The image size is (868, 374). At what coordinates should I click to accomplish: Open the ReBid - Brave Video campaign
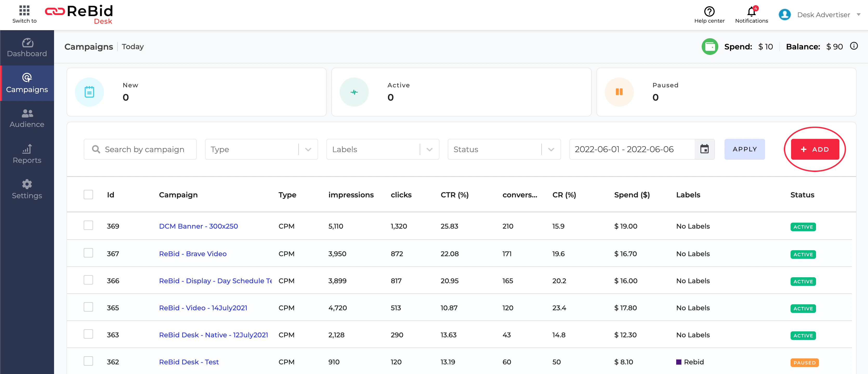[x=193, y=254]
